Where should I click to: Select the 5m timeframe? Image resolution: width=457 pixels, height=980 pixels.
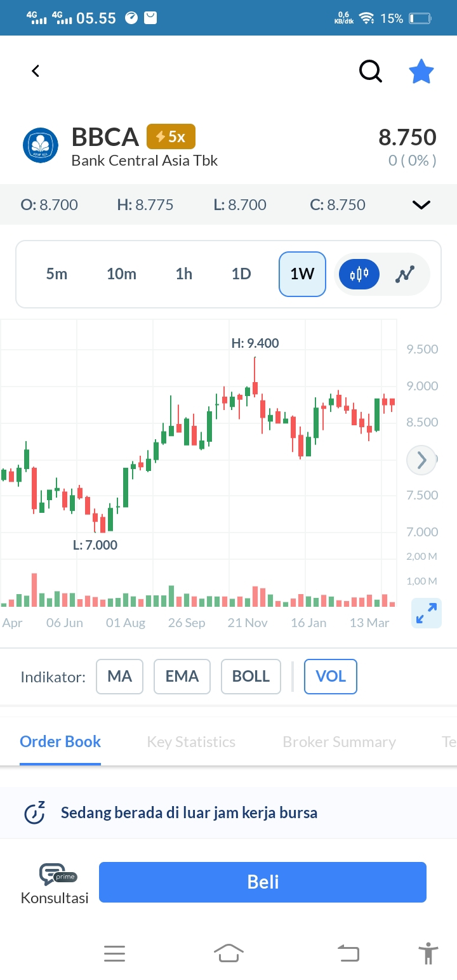pos(56,274)
